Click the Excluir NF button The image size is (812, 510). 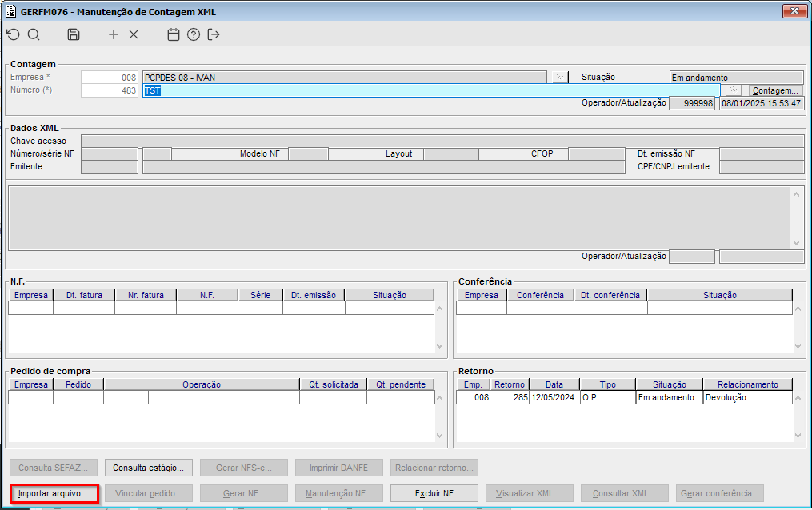[x=434, y=493]
